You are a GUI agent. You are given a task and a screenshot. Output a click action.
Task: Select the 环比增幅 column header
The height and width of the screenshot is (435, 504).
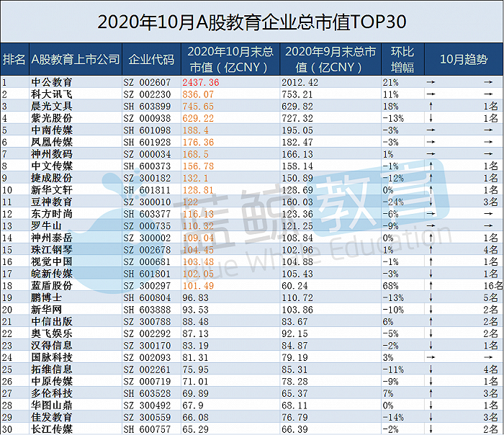point(402,60)
